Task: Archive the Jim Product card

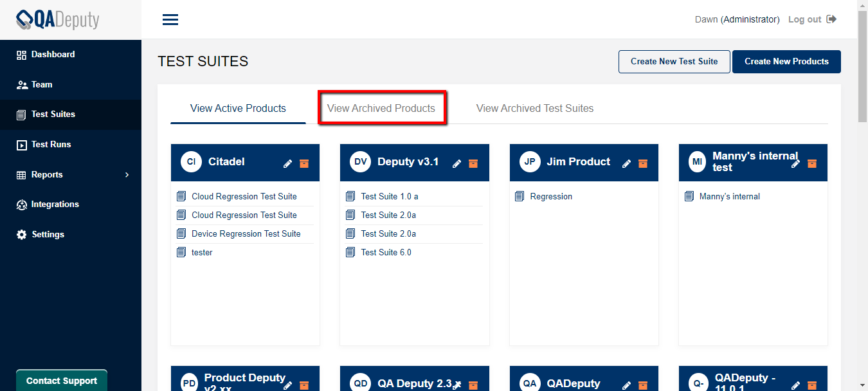Action: coord(643,163)
